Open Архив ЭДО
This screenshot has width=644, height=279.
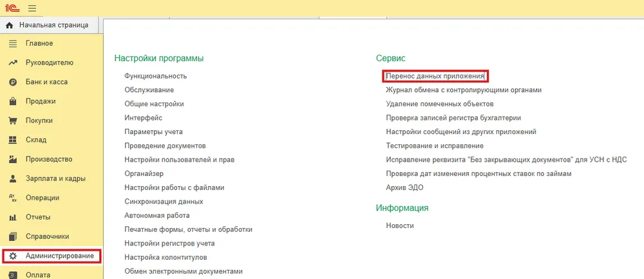[404, 188]
